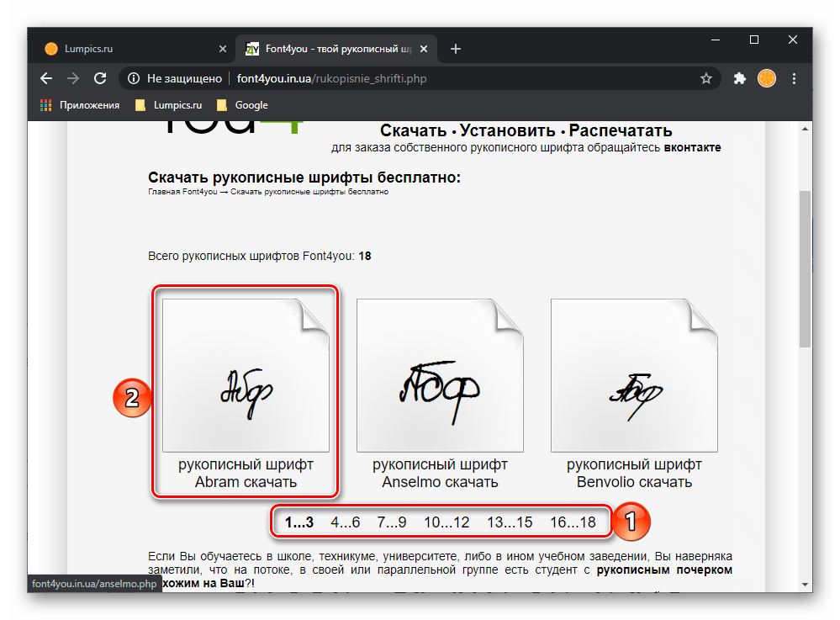The width and height of the screenshot is (840, 620).
Task: Click the вконтакте link
Action: [x=692, y=147]
